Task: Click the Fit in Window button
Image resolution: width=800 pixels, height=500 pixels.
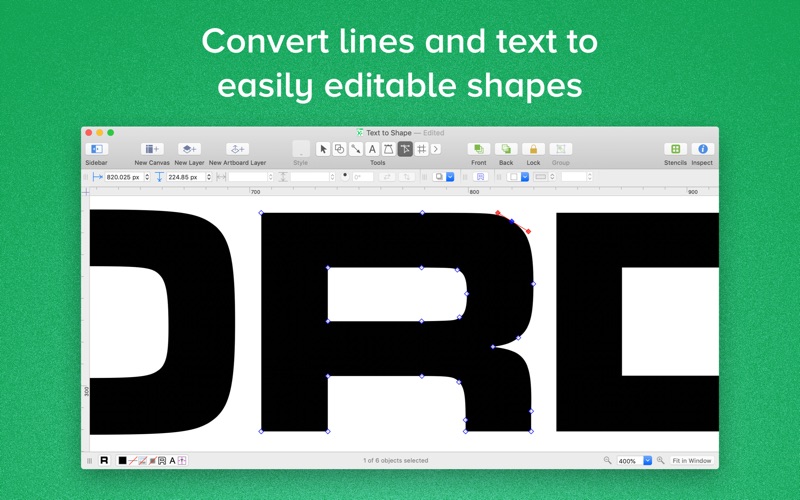Action: (x=691, y=461)
